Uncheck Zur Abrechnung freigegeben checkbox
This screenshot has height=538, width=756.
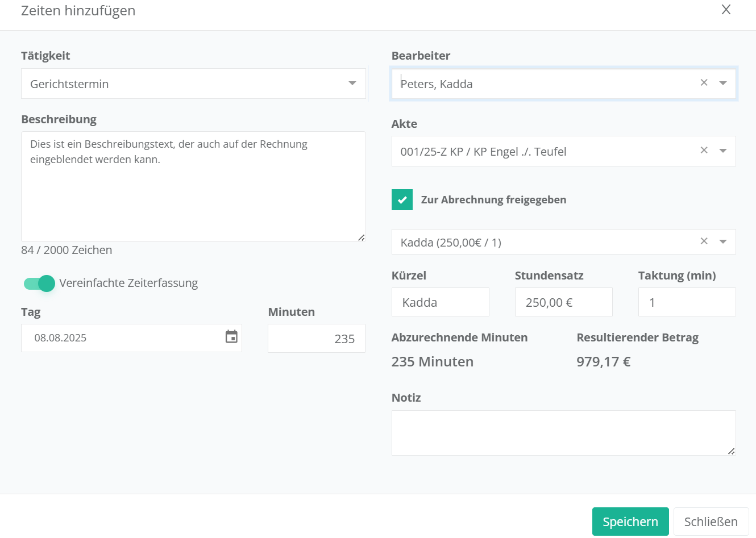(402, 200)
